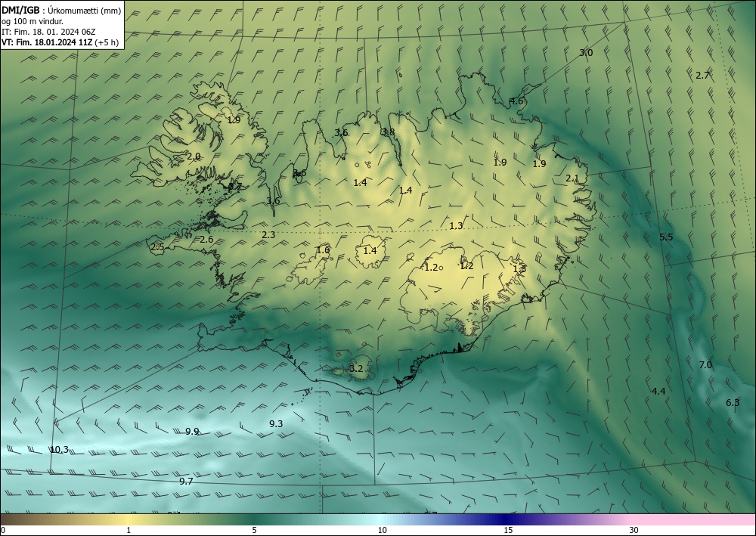Click the 4.6 value near the northeast coast
Screen dimensions: 756x536
tap(516, 101)
